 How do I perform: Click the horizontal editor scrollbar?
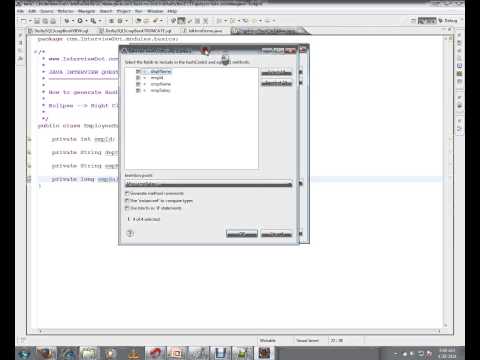(x=240, y=331)
